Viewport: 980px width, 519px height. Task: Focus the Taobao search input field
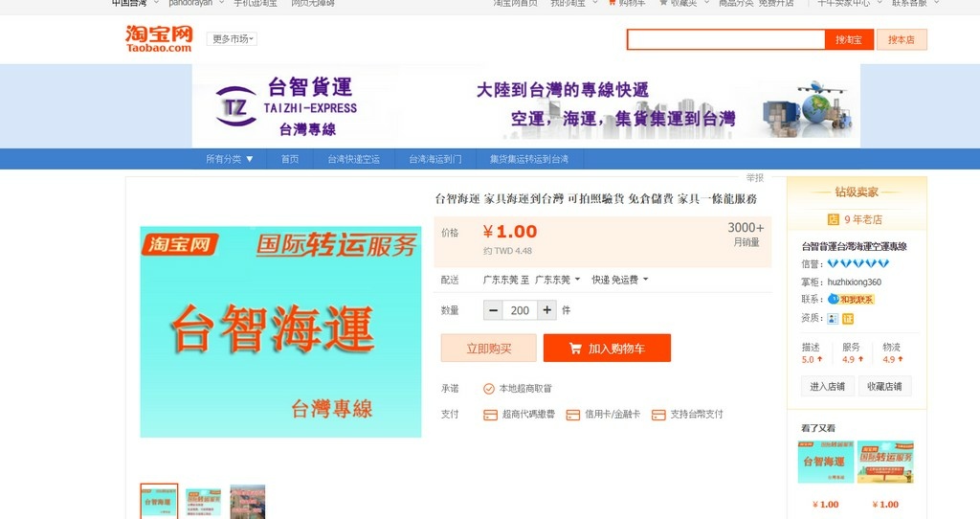click(x=726, y=39)
